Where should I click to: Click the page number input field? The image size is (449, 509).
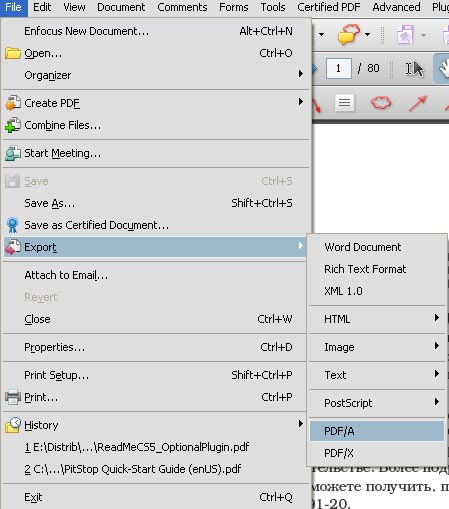(338, 68)
